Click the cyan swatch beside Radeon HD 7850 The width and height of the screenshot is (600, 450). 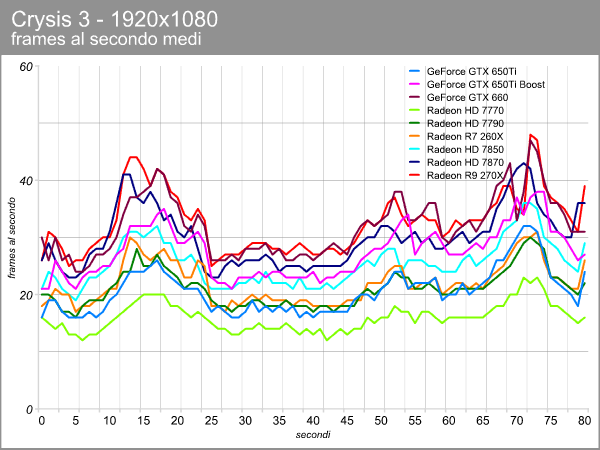click(x=414, y=149)
